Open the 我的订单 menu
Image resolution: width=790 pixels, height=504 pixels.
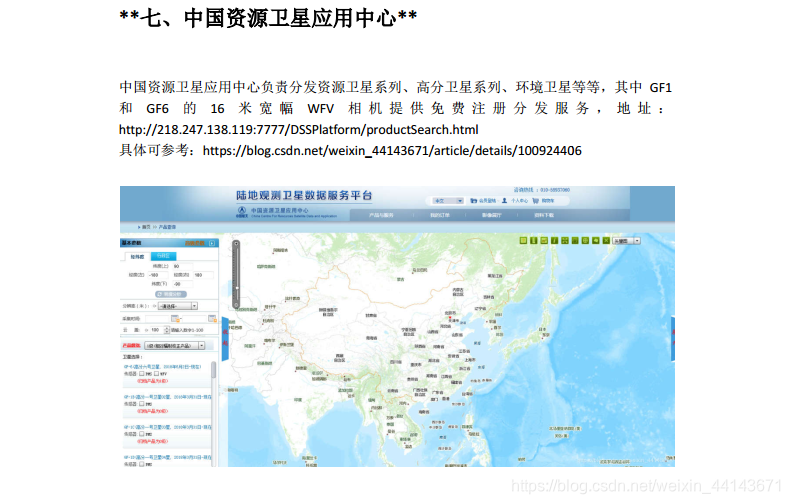[x=440, y=215]
